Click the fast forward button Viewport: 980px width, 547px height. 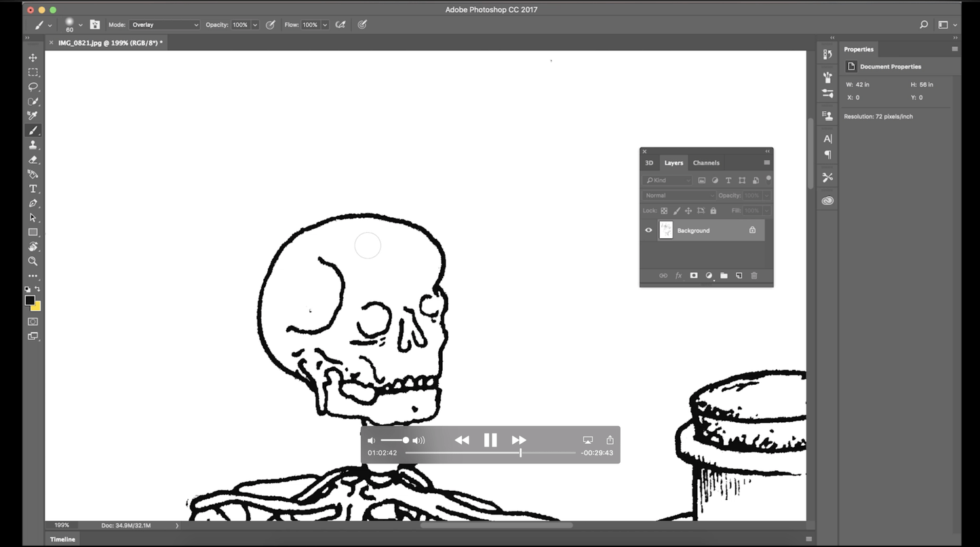[x=519, y=440]
